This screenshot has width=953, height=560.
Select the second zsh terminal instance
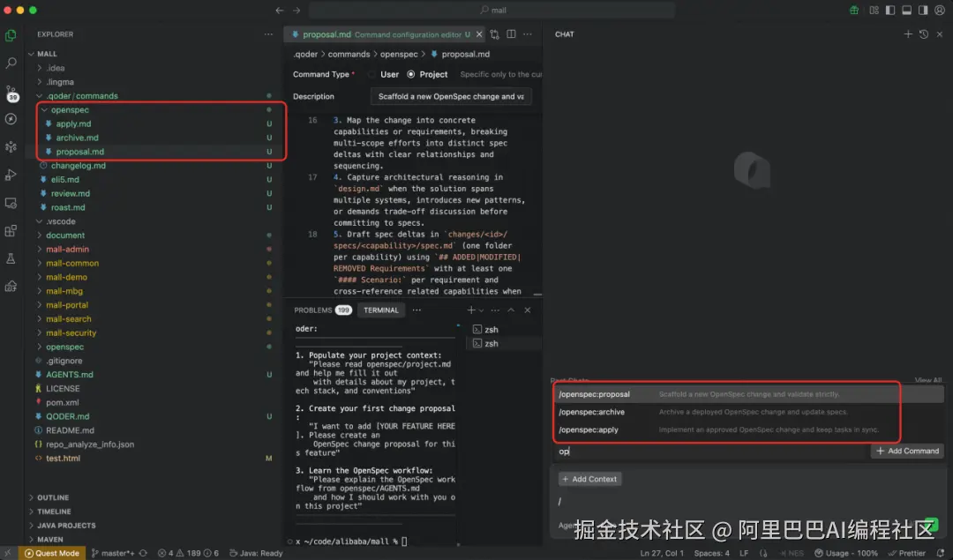[503, 345]
